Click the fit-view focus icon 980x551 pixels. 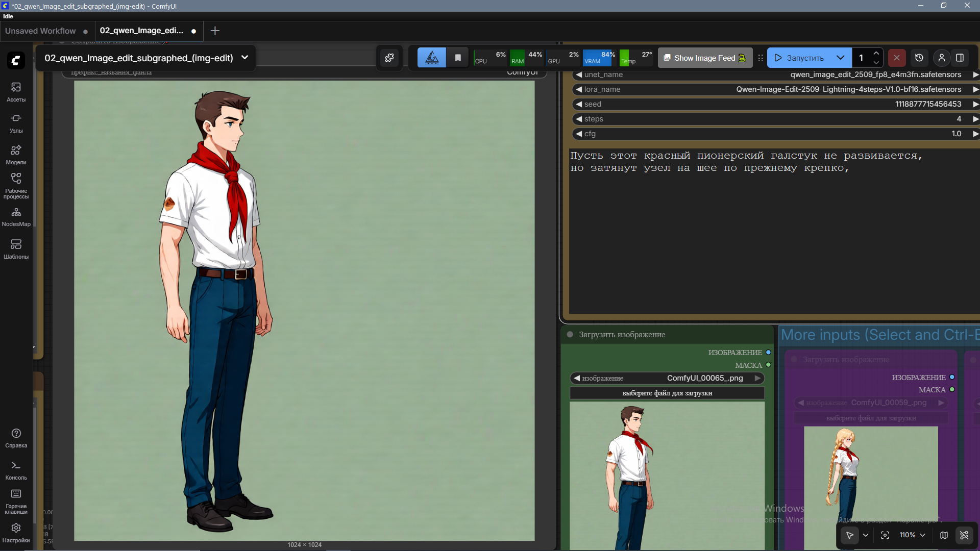(x=885, y=535)
